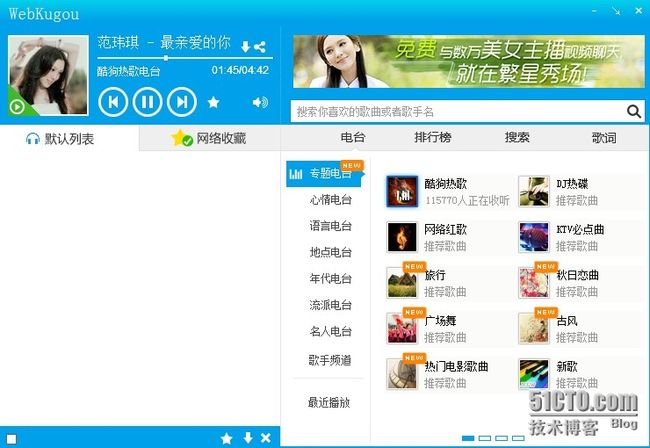Open the 网络收藏 tab

click(209, 138)
